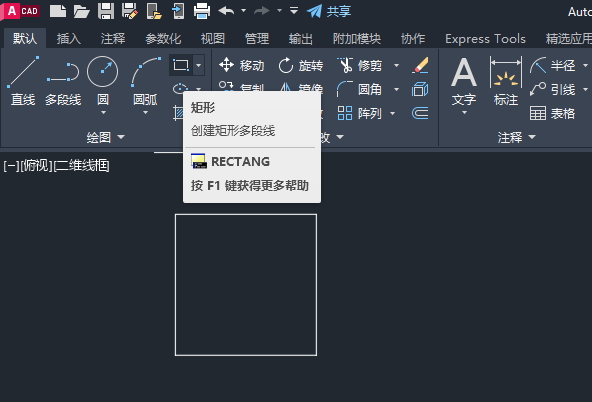Image resolution: width=592 pixels, height=402 pixels.
Task: Click the 共享 share button
Action: pos(328,11)
